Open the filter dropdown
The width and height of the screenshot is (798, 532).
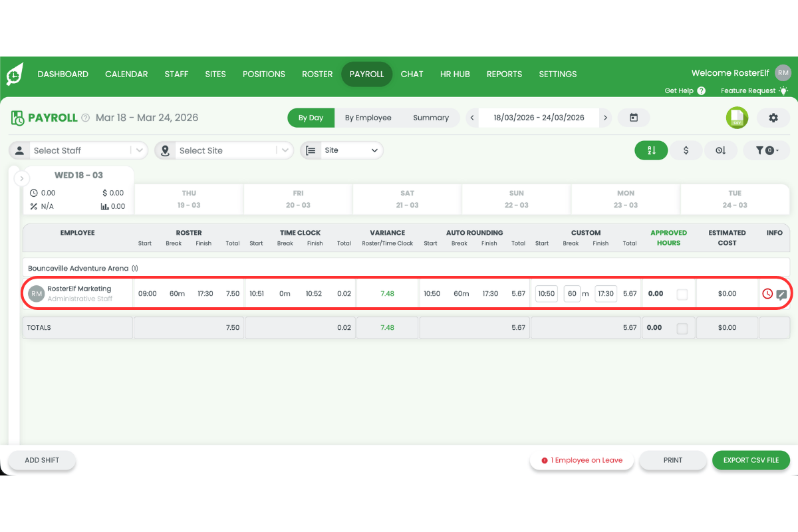[x=767, y=150]
